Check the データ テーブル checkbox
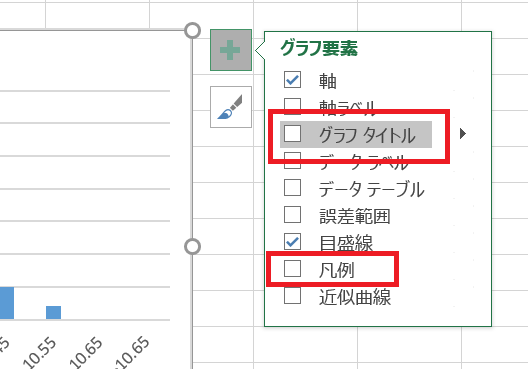The height and width of the screenshot is (369, 528). (292, 188)
